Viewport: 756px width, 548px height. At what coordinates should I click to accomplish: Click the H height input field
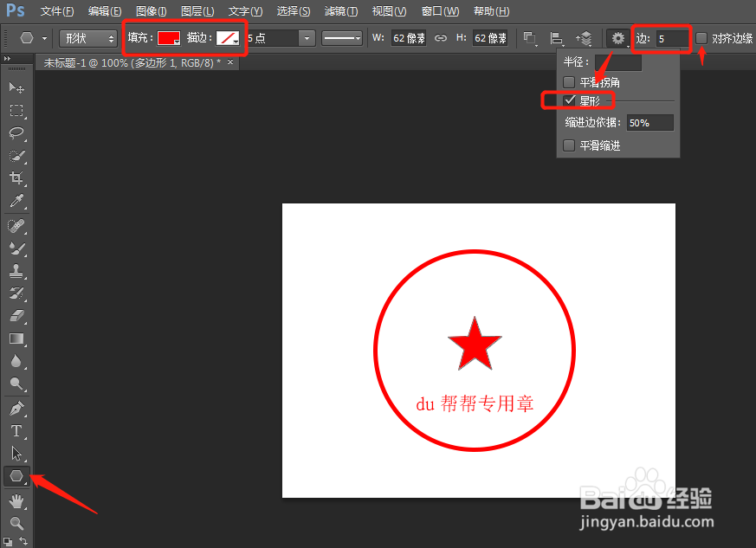point(490,38)
